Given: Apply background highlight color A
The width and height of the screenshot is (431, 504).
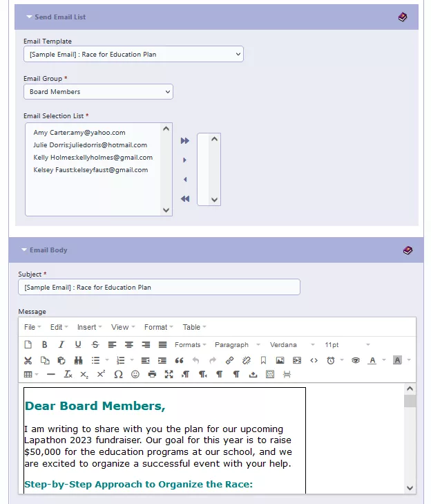Looking at the screenshot, I should click(397, 360).
